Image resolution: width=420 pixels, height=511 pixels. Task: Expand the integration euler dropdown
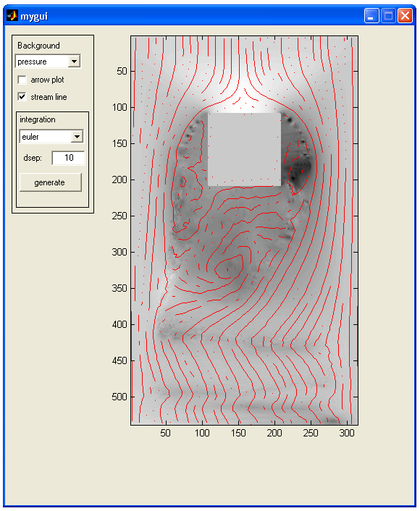(x=51, y=137)
